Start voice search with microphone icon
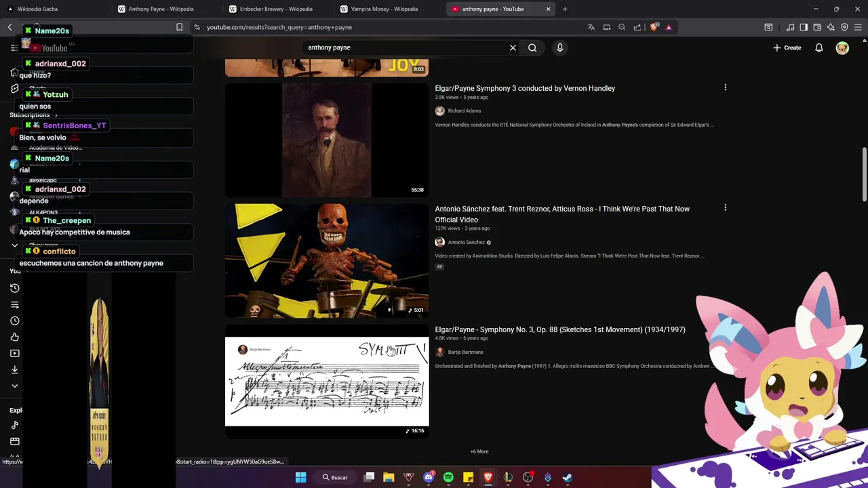 tap(559, 47)
